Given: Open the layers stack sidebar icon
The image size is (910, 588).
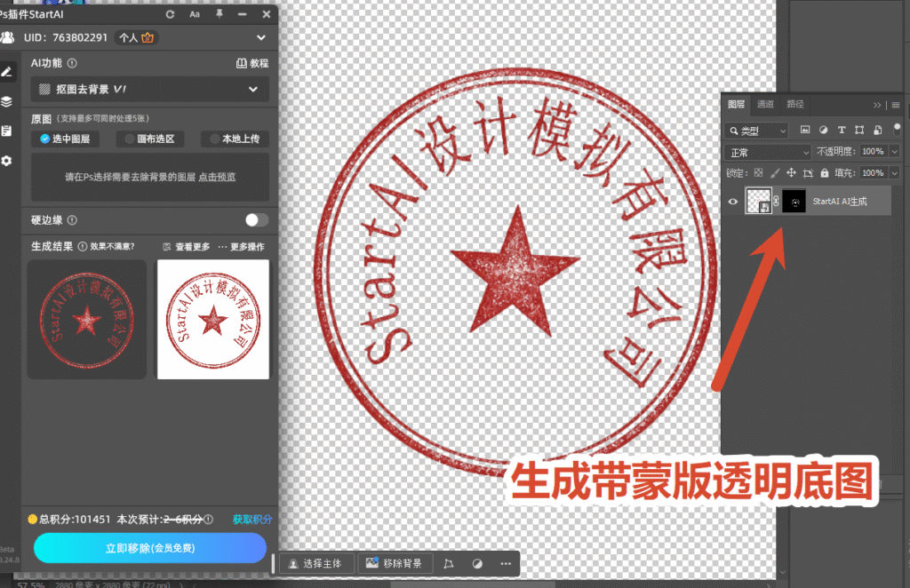Looking at the screenshot, I should 7,101.
